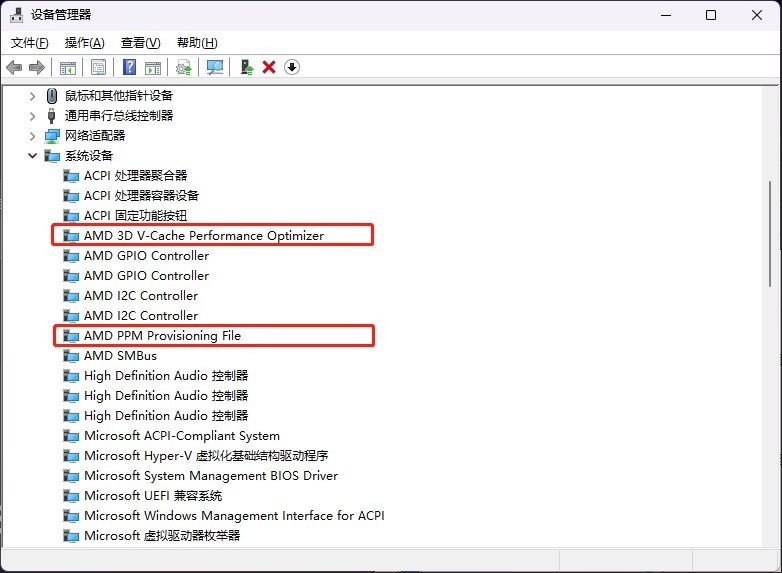Toggle the action pane toolbar icon
This screenshot has width=782, height=573.
153,67
